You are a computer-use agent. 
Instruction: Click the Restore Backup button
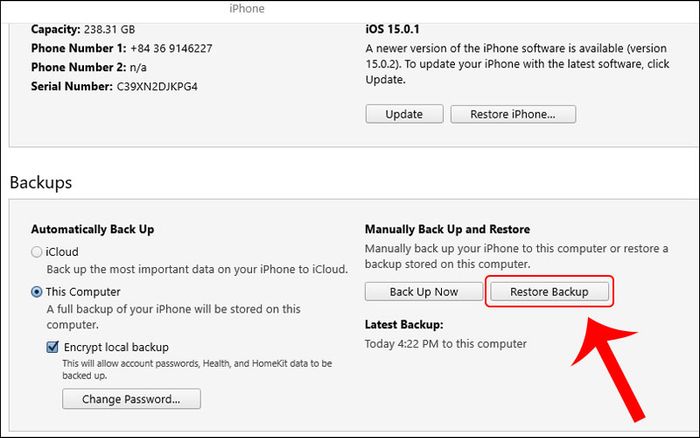549,292
